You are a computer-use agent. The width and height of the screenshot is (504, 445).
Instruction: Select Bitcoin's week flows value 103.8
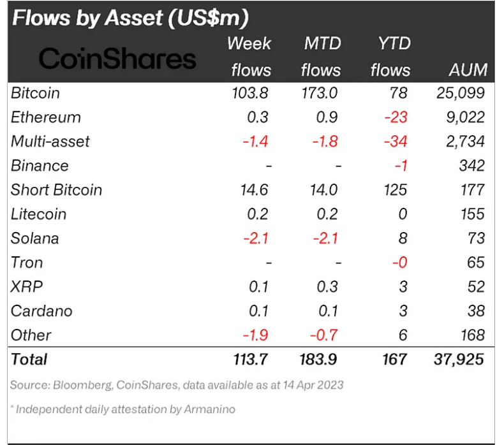253,93
